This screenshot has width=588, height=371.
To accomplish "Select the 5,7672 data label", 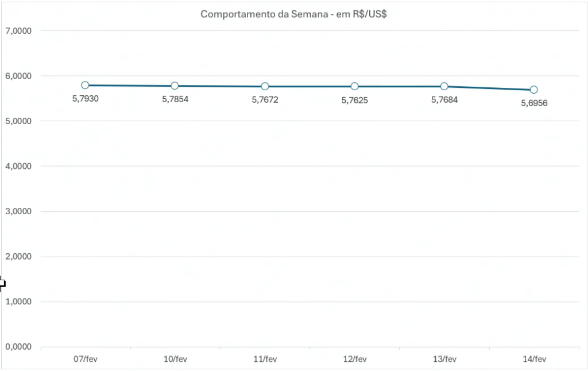I will coord(265,100).
